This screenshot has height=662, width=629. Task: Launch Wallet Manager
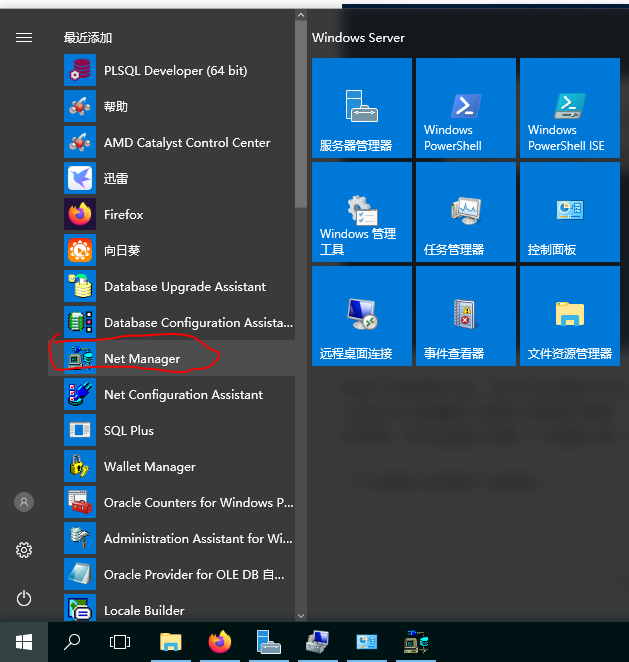149,467
